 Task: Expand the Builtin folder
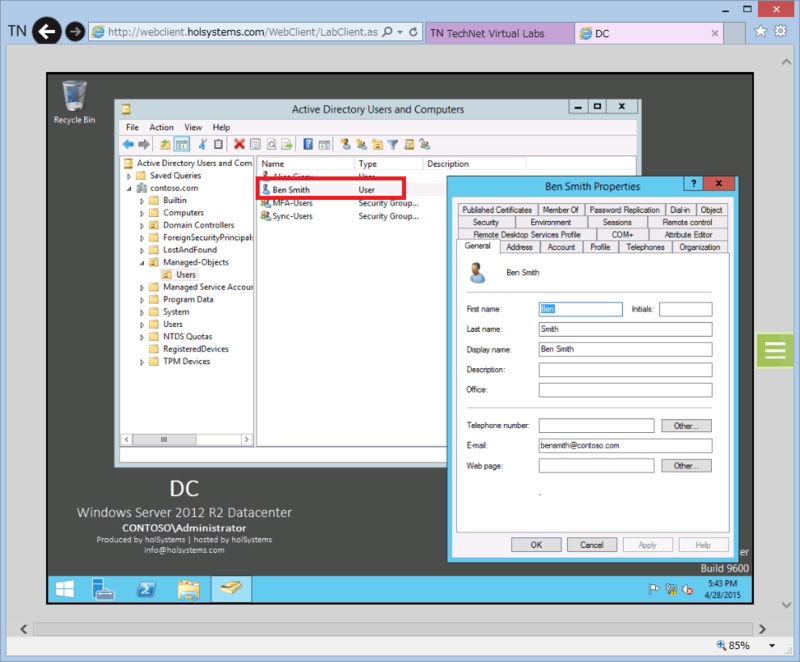click(x=142, y=201)
